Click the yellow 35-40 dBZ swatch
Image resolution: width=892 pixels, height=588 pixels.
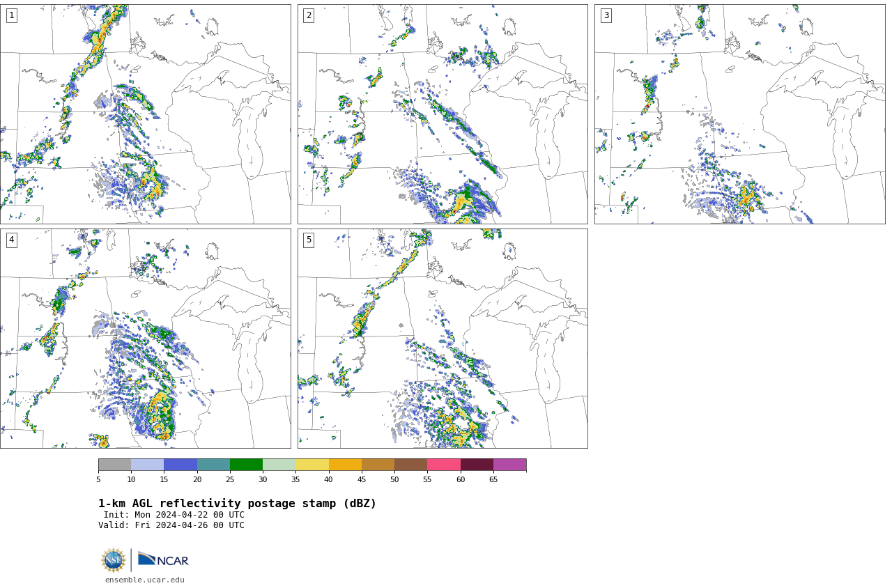[312, 465]
